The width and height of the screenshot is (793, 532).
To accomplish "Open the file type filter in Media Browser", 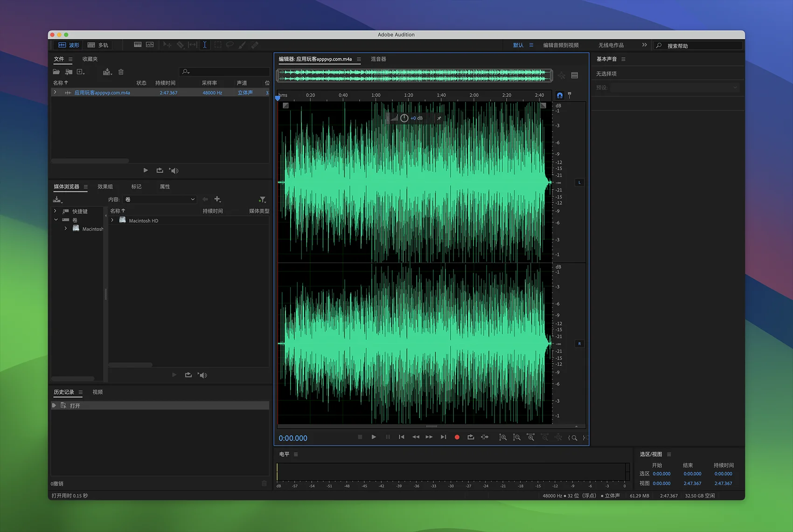I will tap(263, 200).
